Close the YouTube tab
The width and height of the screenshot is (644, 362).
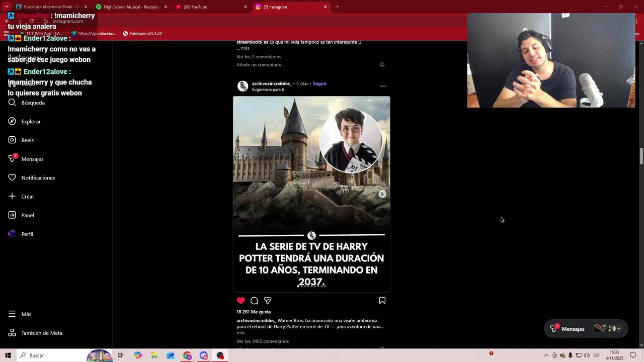pos(246,7)
